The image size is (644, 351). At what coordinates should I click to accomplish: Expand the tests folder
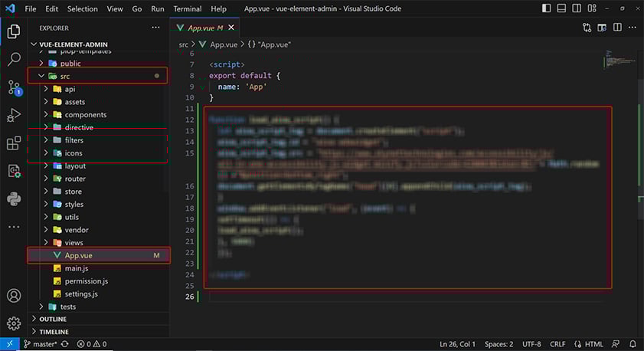[x=41, y=307]
